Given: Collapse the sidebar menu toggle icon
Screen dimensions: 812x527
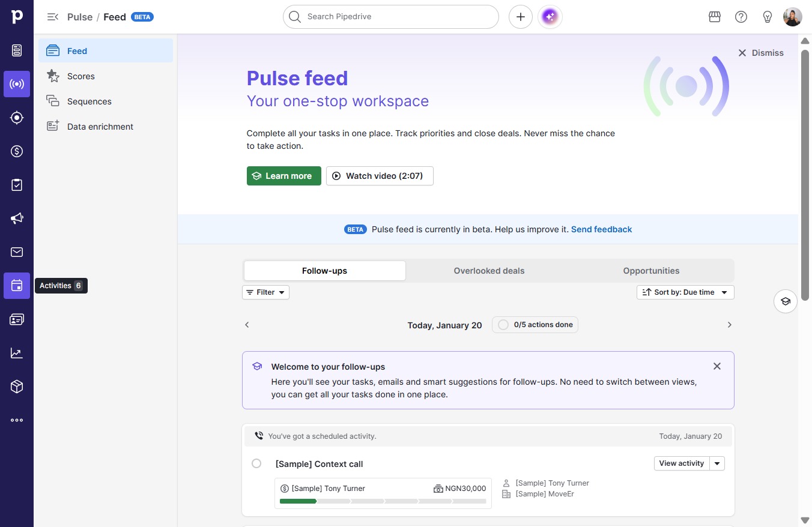Looking at the screenshot, I should click(x=53, y=17).
